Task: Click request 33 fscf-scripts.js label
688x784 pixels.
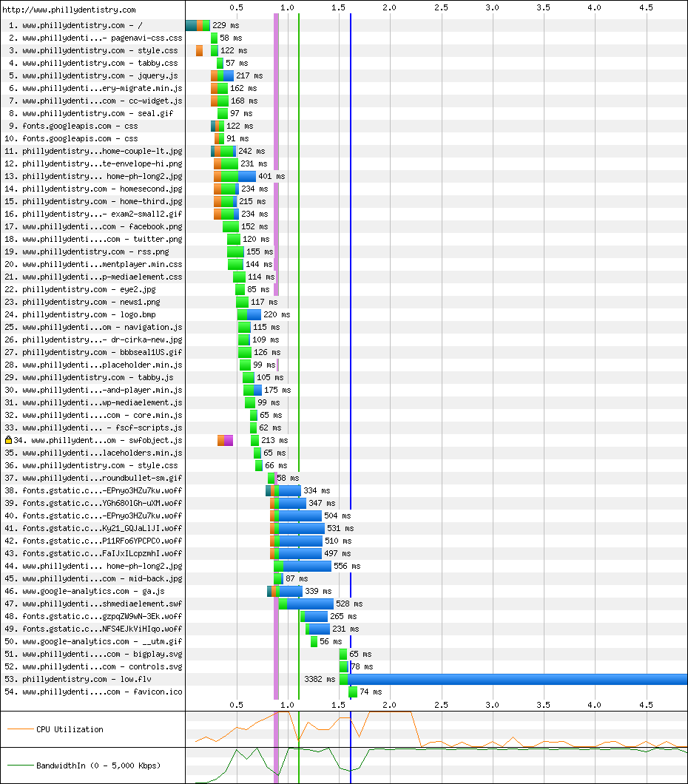Action: click(93, 428)
